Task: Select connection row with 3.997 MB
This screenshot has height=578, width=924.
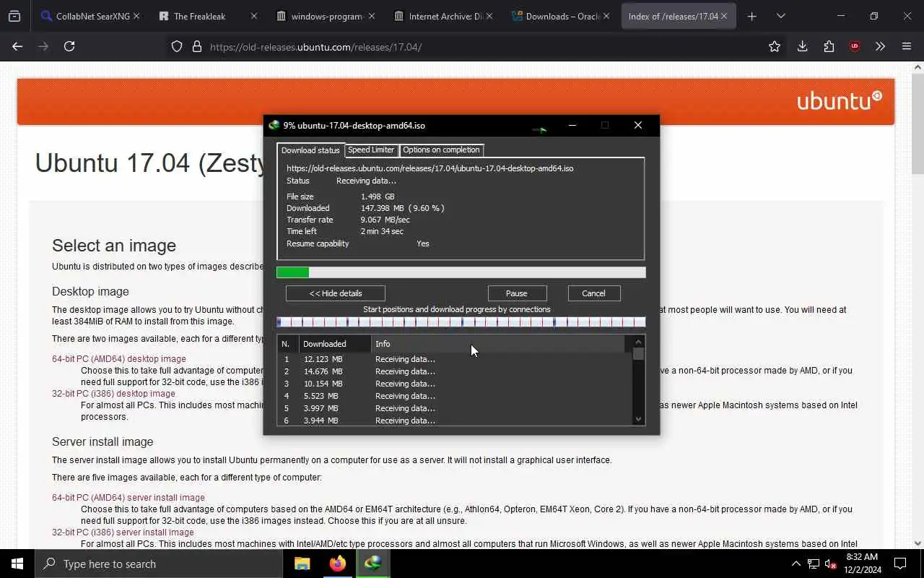Action: pyautogui.click(x=455, y=408)
